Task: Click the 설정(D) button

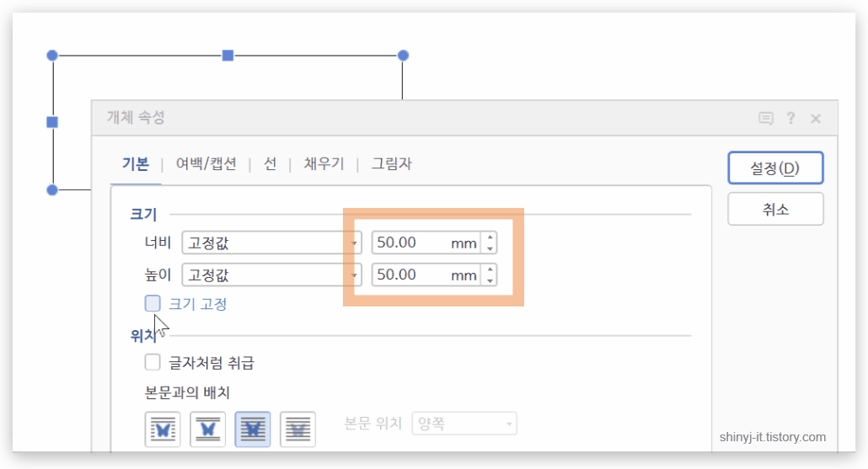Action: click(775, 168)
